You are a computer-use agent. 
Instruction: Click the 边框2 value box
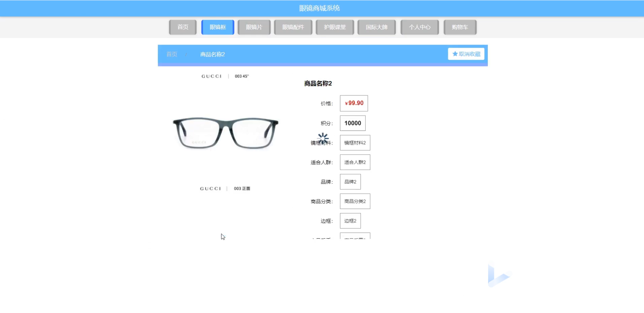coord(350,221)
